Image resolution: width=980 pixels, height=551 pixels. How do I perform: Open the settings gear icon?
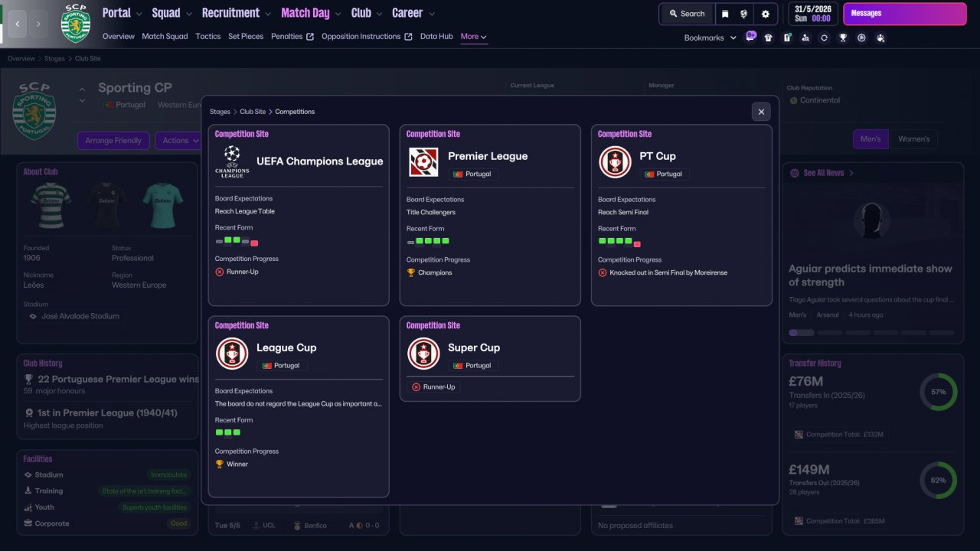[x=765, y=14]
